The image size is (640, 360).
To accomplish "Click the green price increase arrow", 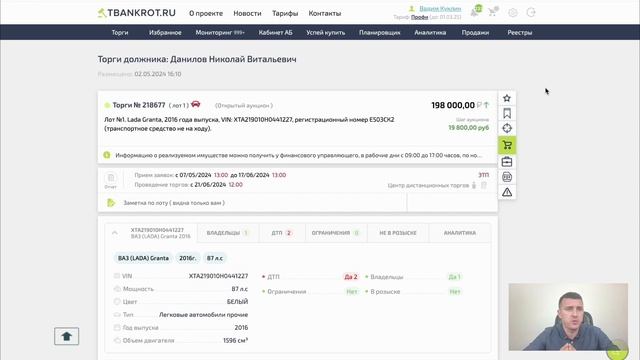I will point(486,105).
